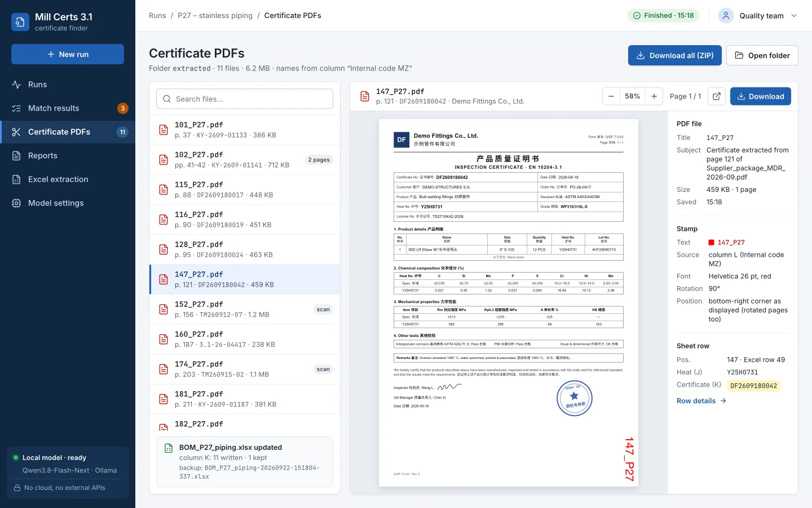Click the 58% zoom level field
The height and width of the screenshot is (508, 812).
633,97
